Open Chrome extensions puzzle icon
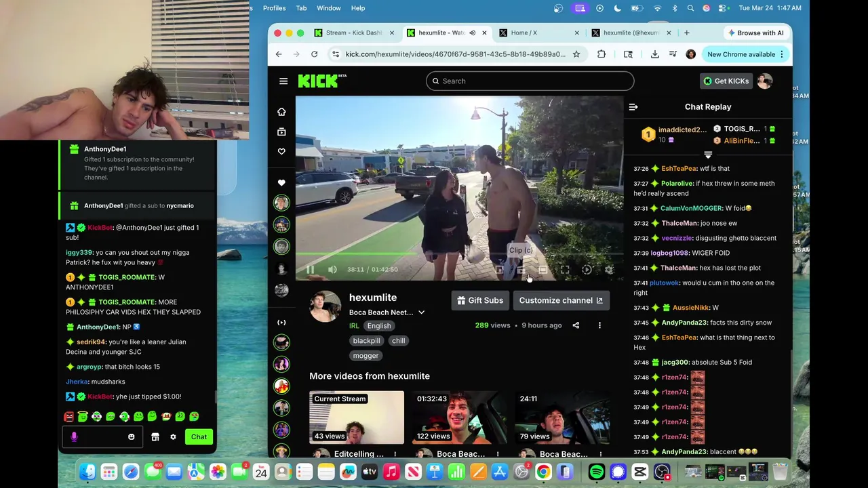Viewport: 868px width, 488px height. 601,54
